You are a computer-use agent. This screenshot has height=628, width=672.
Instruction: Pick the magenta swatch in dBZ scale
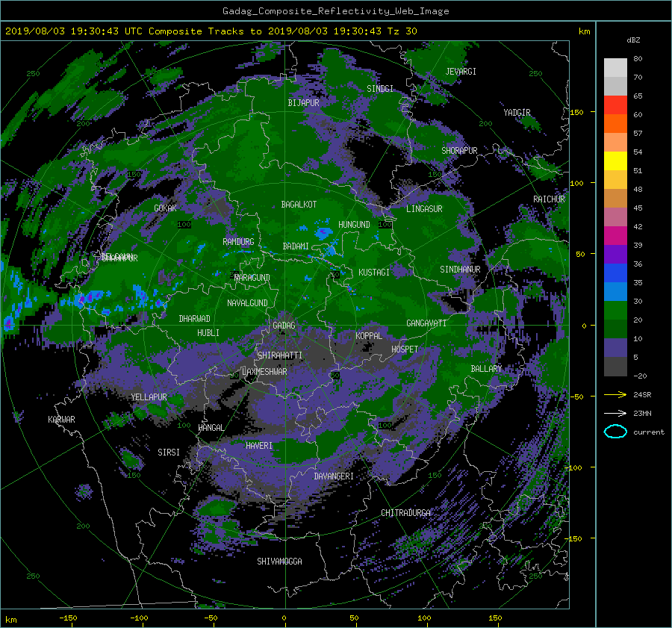tap(615, 235)
